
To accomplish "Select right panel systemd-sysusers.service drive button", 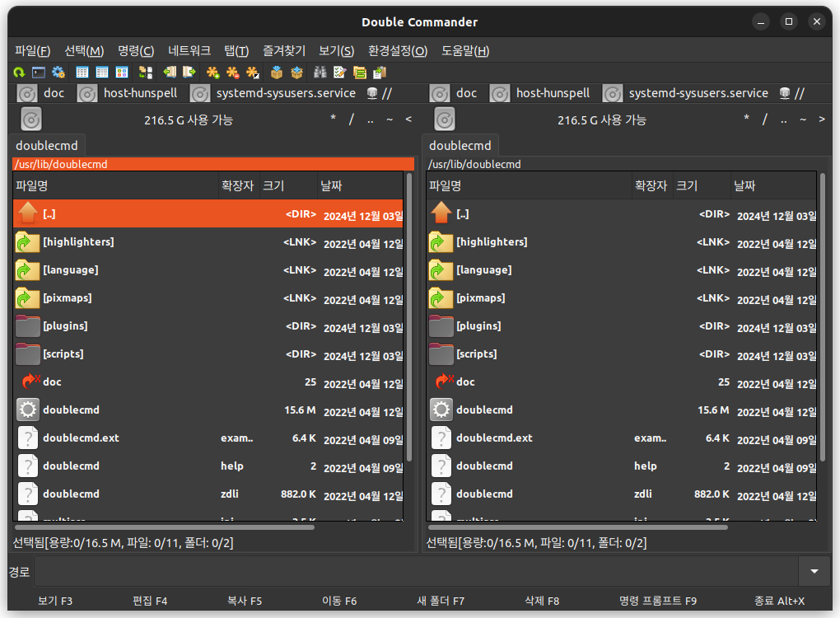I will [x=688, y=93].
